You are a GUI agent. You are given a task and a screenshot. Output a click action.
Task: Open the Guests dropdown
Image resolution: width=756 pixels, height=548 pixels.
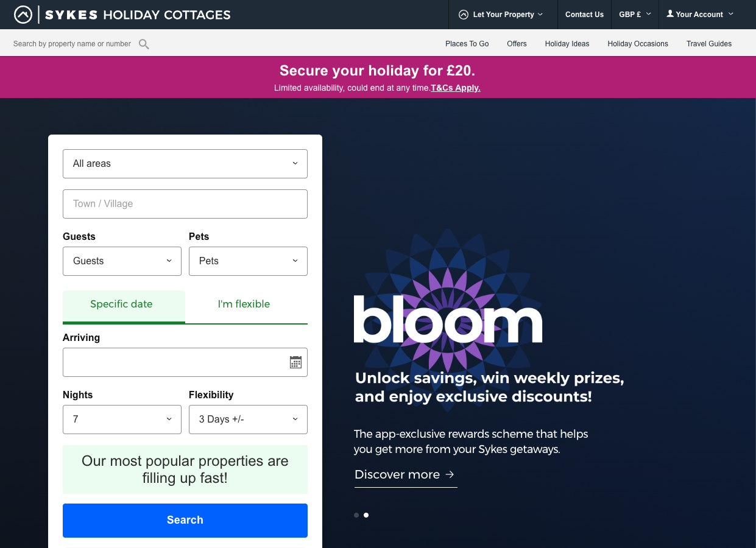click(x=122, y=261)
